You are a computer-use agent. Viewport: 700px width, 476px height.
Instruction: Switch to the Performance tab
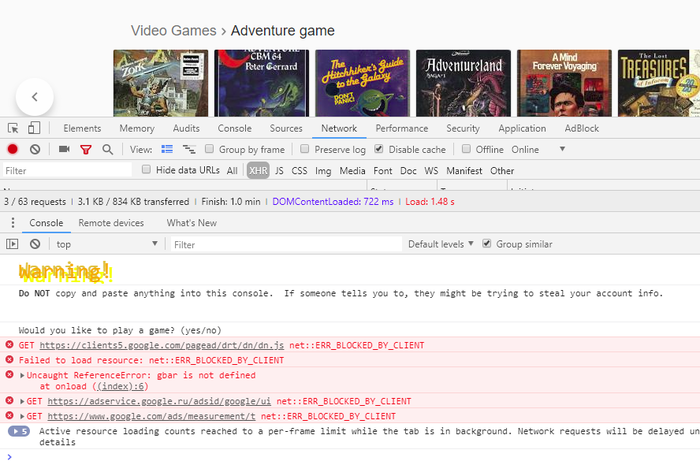tap(401, 128)
